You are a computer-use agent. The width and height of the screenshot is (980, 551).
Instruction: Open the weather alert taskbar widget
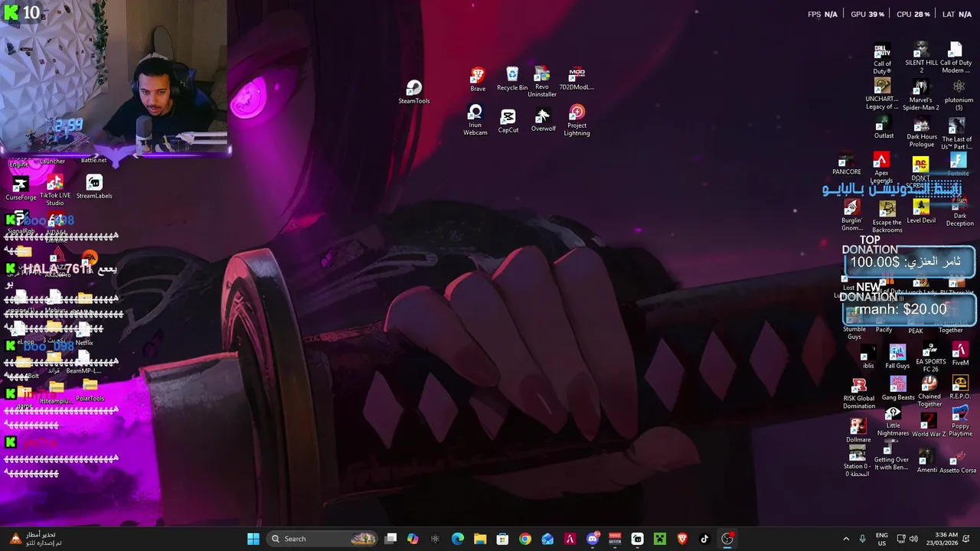tap(35, 539)
